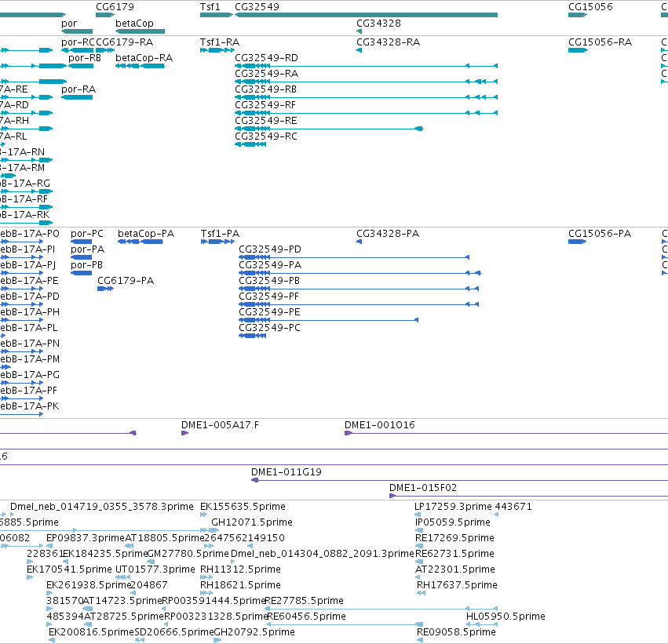The height and width of the screenshot is (644, 668).
Task: Select the HL05950.5prime EST
Action: [x=506, y=617]
